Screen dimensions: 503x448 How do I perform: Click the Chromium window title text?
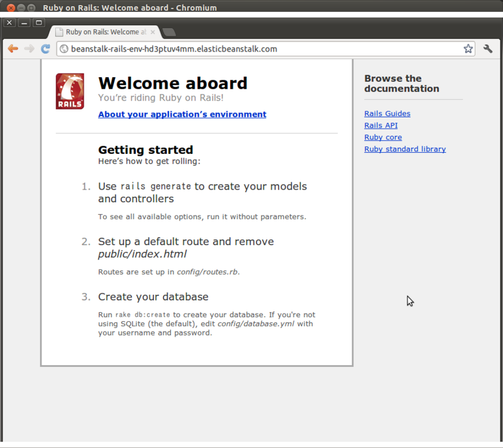point(130,8)
